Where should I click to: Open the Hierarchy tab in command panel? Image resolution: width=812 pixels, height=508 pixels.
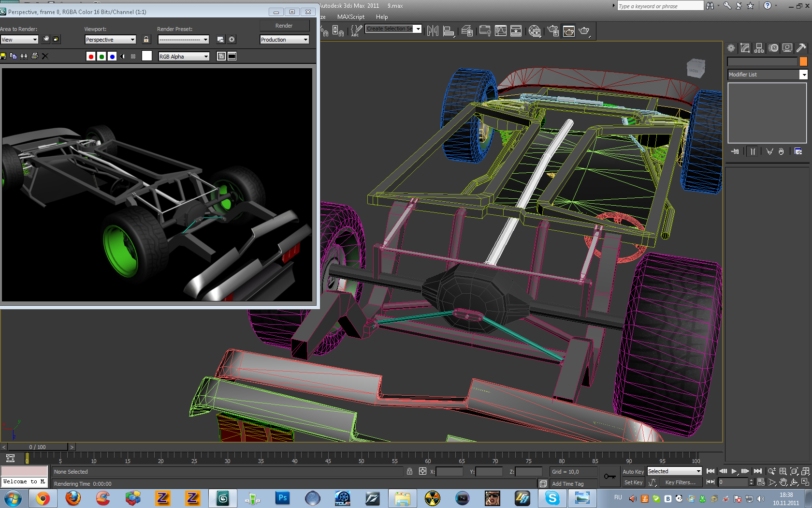pyautogui.click(x=759, y=48)
